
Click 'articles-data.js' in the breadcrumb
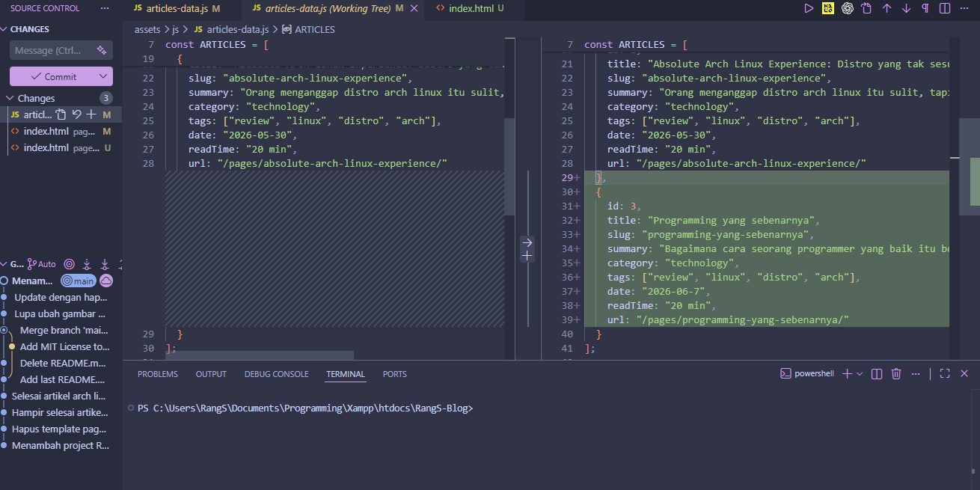(x=237, y=30)
